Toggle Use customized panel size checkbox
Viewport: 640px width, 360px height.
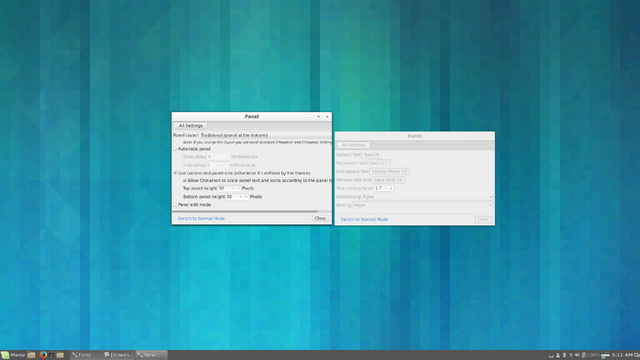tap(176, 173)
